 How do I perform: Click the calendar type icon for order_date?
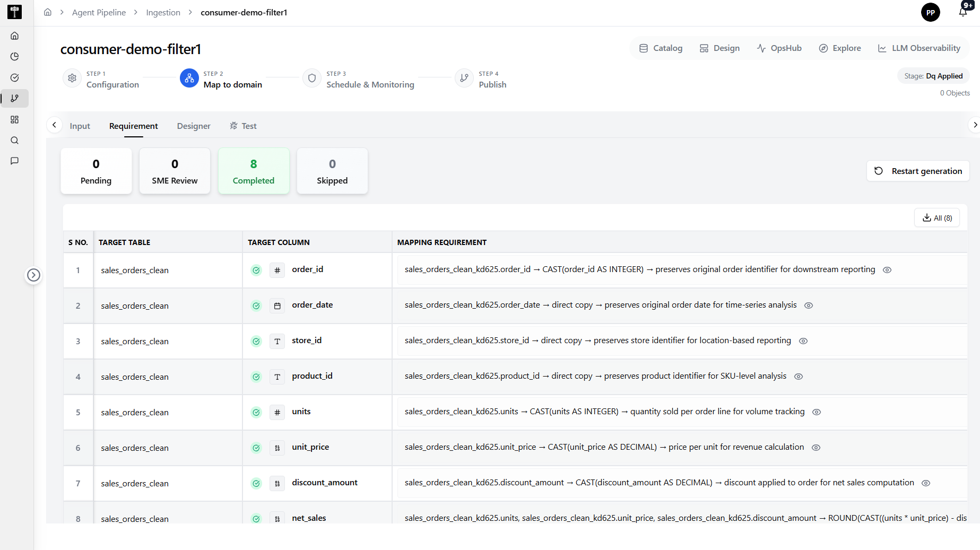click(277, 305)
